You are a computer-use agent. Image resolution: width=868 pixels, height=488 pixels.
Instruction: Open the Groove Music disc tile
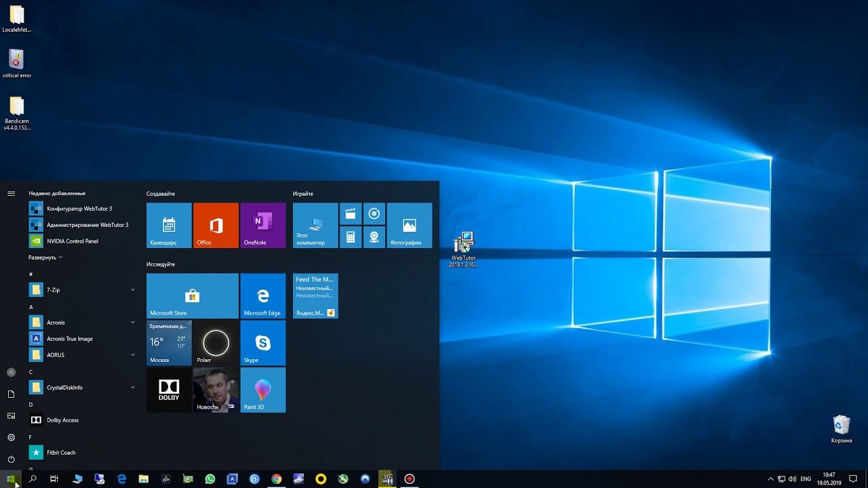pos(374,213)
